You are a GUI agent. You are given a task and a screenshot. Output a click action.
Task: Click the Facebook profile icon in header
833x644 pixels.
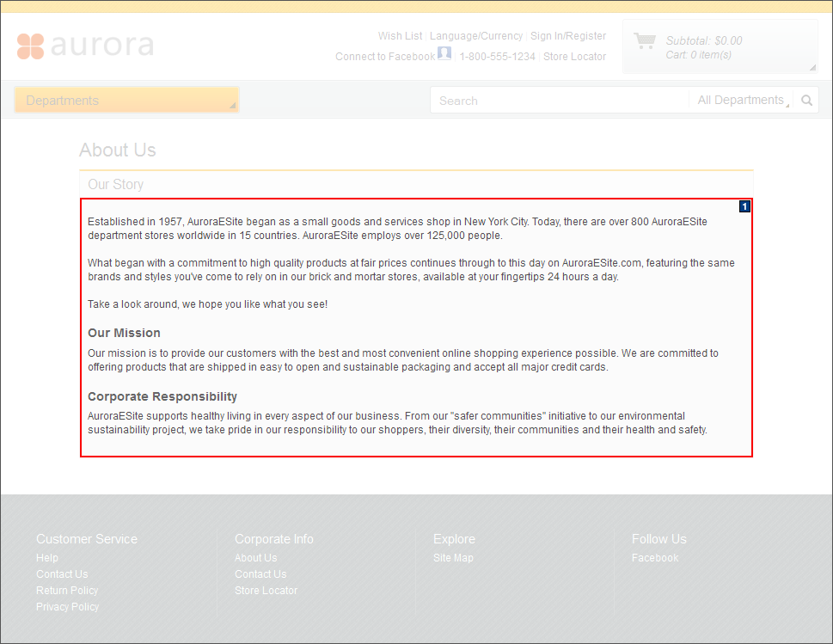click(x=444, y=53)
